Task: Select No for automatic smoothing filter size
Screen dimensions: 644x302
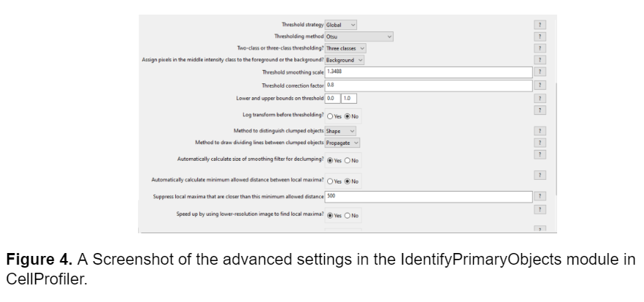Action: tap(347, 160)
